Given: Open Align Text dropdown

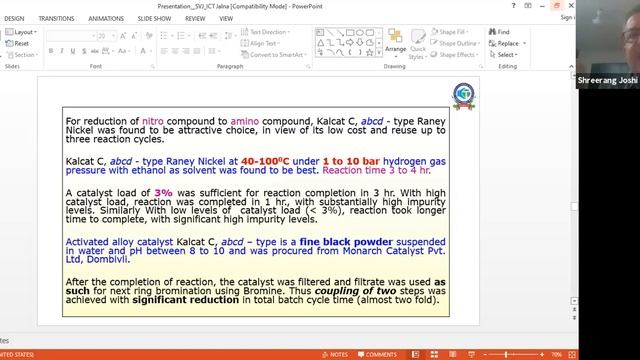Looking at the screenshot, I should [x=260, y=43].
